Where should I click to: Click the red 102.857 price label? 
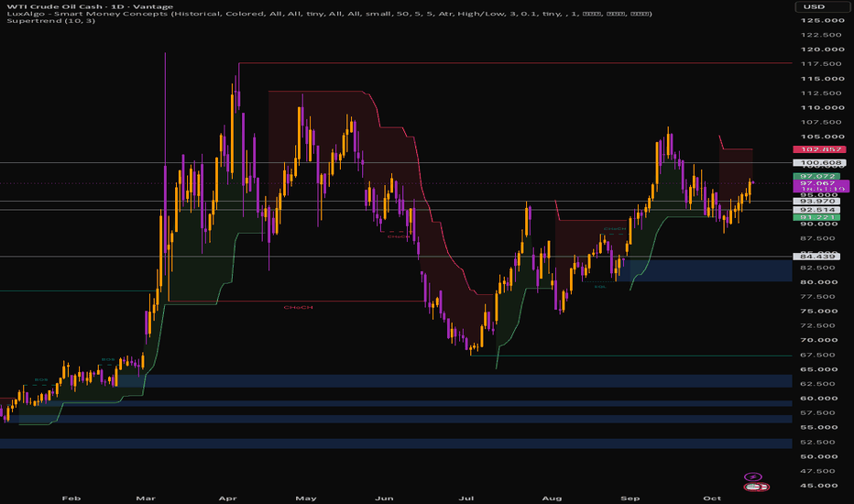820,149
